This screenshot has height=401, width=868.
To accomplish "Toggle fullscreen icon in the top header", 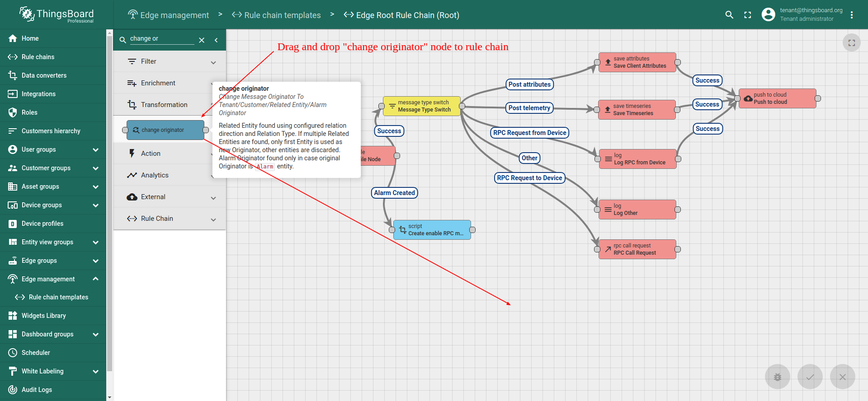I will tap(748, 15).
